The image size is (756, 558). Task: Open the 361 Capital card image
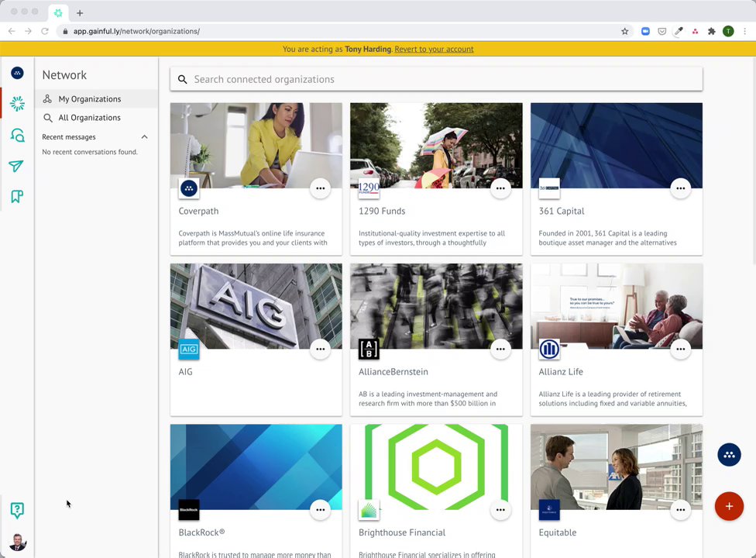[616, 145]
